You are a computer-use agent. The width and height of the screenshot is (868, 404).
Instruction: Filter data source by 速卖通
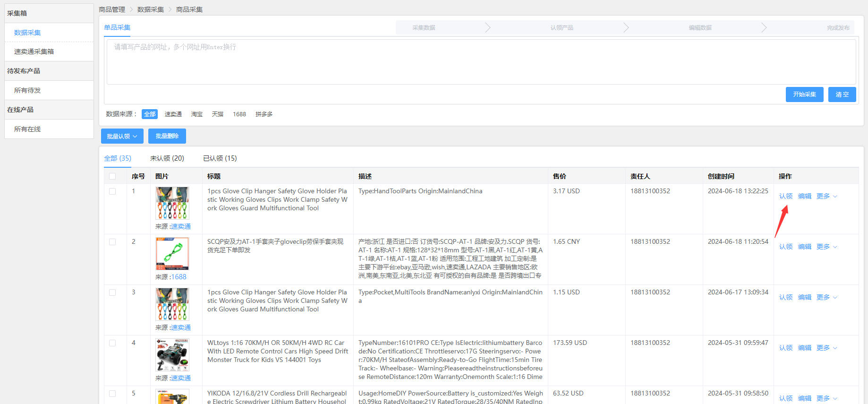(x=173, y=114)
